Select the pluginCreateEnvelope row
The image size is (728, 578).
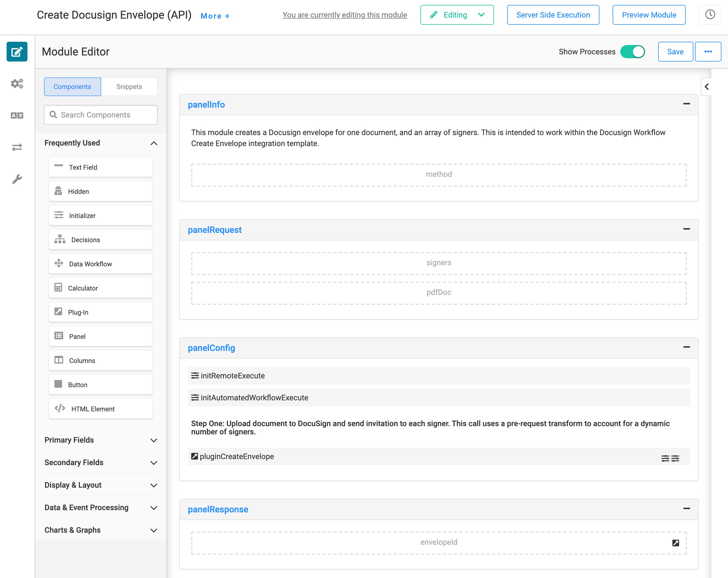click(x=439, y=457)
